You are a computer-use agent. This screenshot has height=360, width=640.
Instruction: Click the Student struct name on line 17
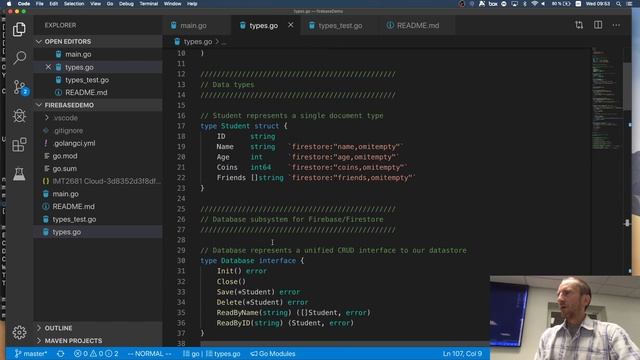click(x=235, y=126)
